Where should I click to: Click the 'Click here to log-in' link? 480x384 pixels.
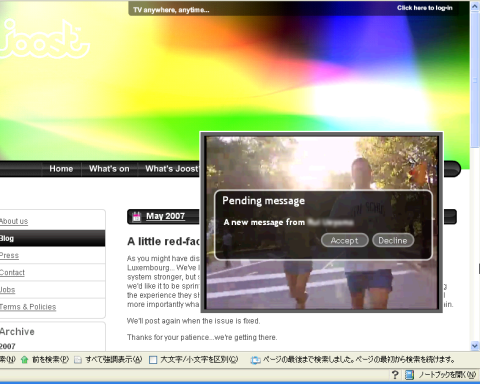[425, 8]
